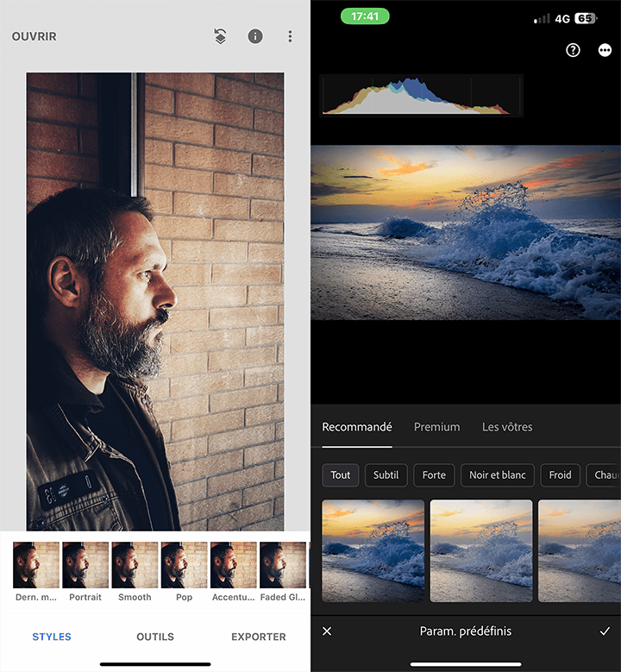Tap the cellular signal bars icon

tap(542, 18)
